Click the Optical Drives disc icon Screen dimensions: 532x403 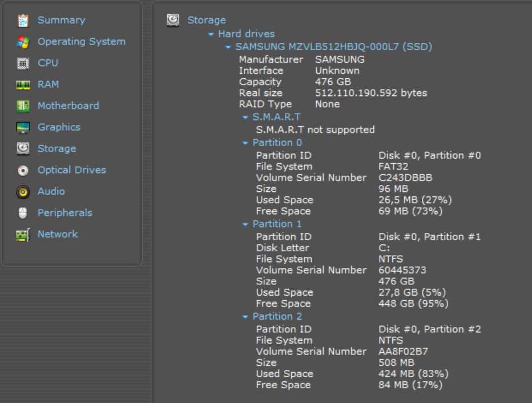23,171
